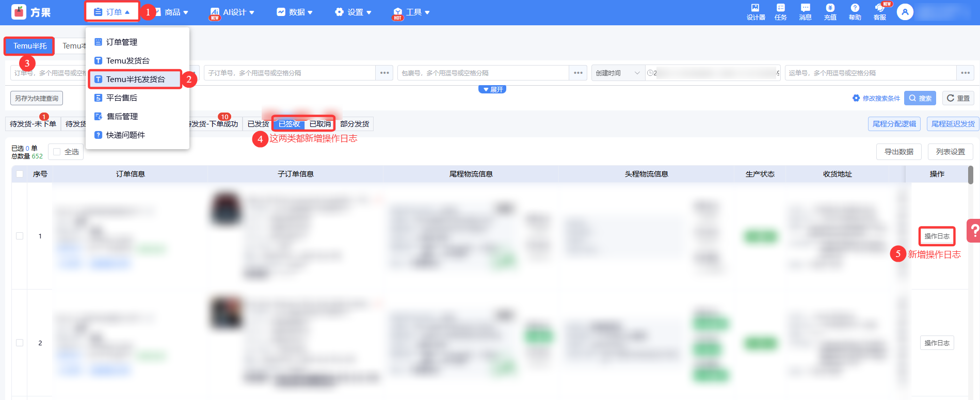Open the 数据 top menu
The image size is (980, 400).
coord(295,12)
